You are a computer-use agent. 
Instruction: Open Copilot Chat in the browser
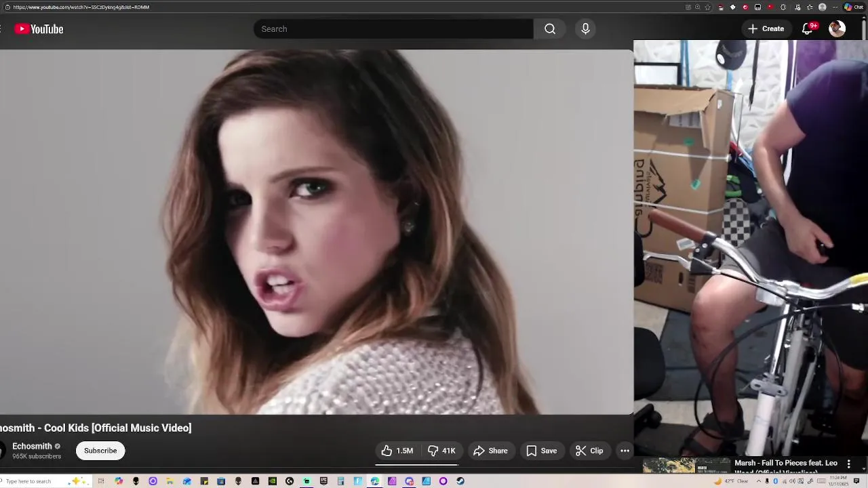(854, 7)
